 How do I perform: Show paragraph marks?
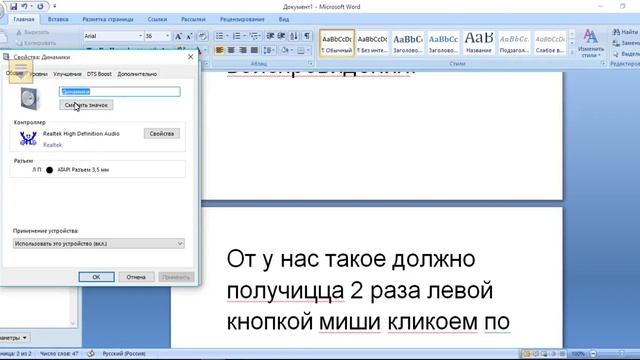tap(307, 36)
